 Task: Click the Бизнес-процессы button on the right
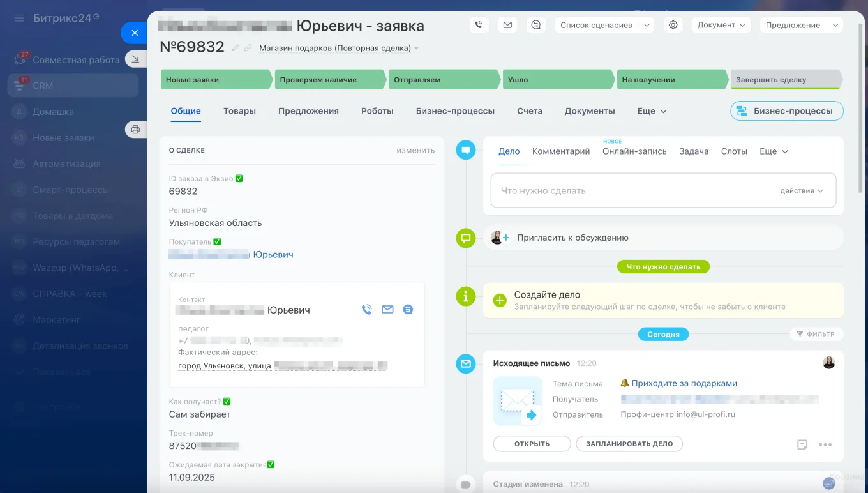coord(786,111)
